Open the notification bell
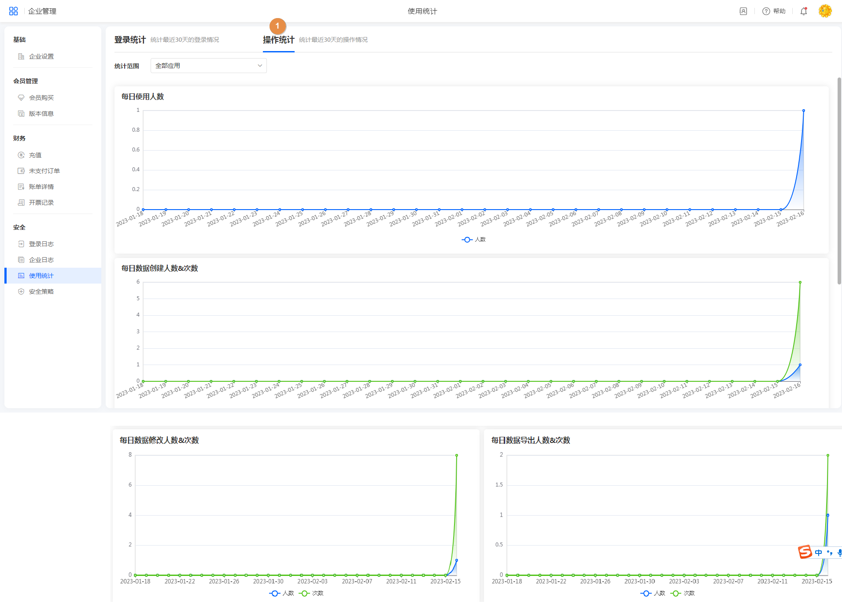This screenshot has width=842, height=616. (803, 11)
